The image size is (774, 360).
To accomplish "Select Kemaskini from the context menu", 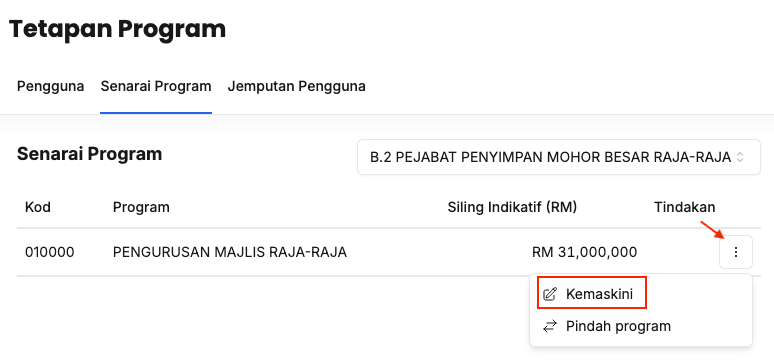I will 592,294.
